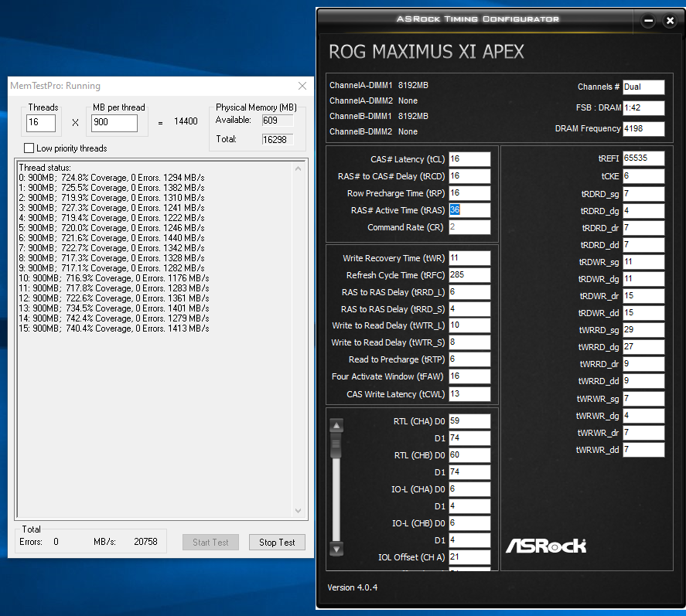Click thread 15 status row
This screenshot has height=616, width=686.
(114, 328)
